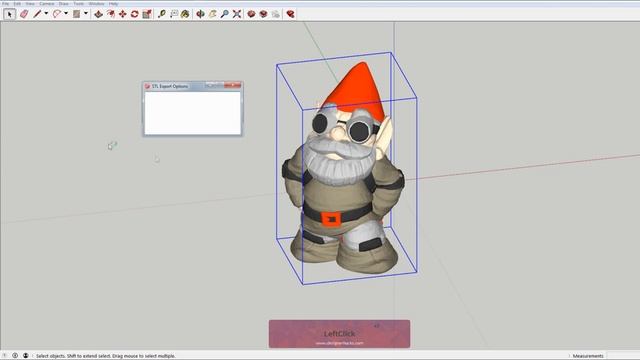
Task: Expand the Rectangle shapes dropdown arrow
Action: (86, 14)
